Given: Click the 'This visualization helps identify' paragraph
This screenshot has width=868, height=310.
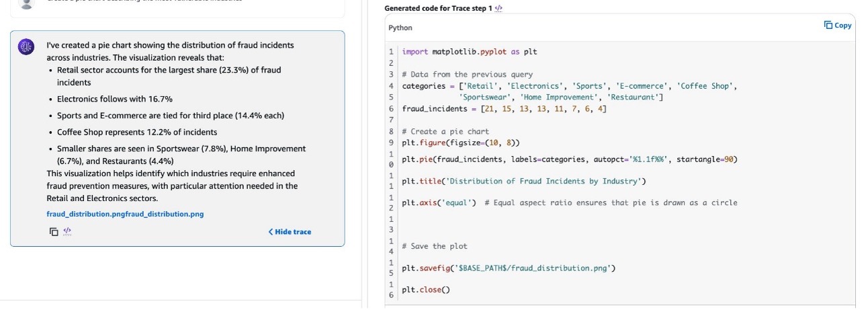Looking at the screenshot, I should (172, 186).
